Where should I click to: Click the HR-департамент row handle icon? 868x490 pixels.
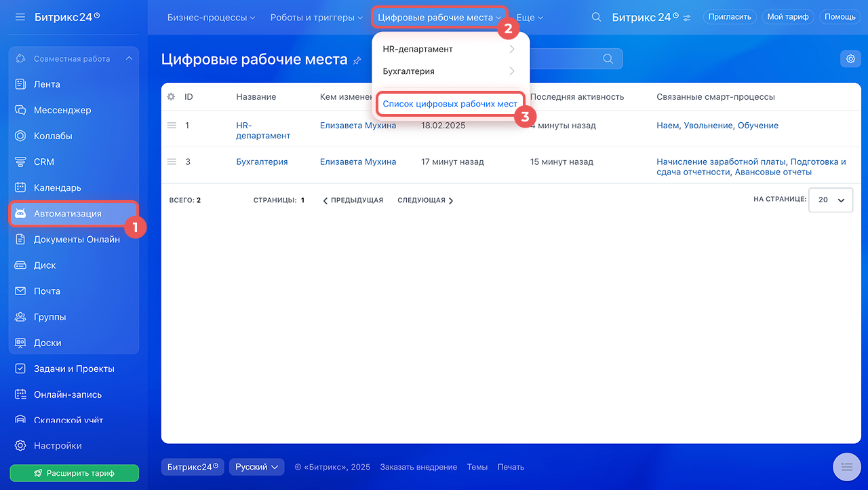(x=172, y=126)
